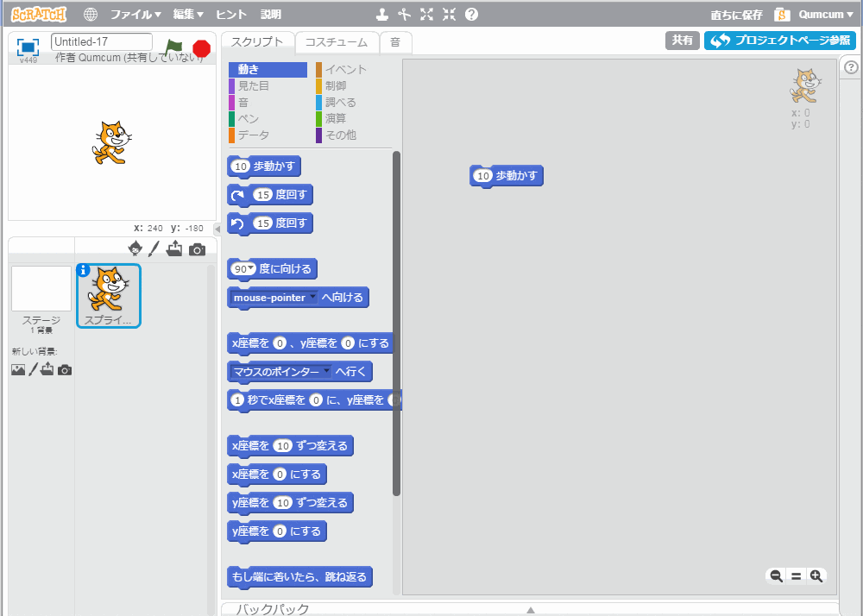Open the Qumcum account dropdown
Viewport: 863px width, 616px height.
(826, 15)
